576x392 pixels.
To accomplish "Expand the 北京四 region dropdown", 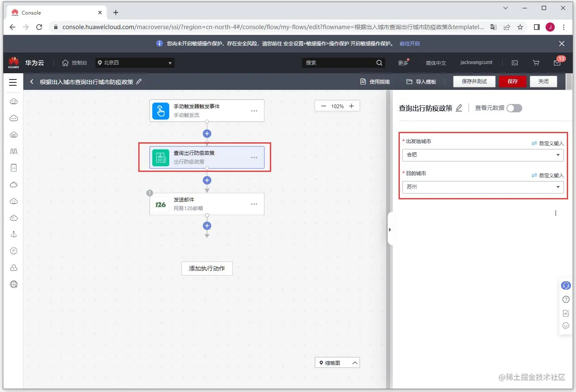I will (x=135, y=63).
